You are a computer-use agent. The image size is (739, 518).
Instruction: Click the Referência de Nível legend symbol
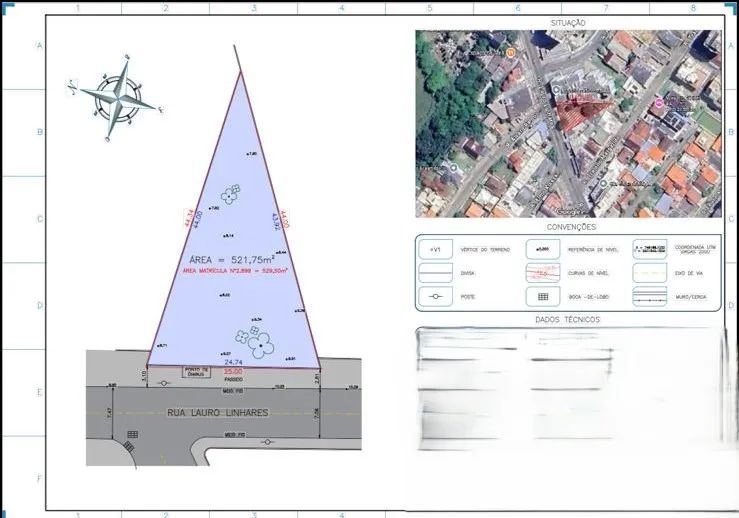(x=543, y=249)
